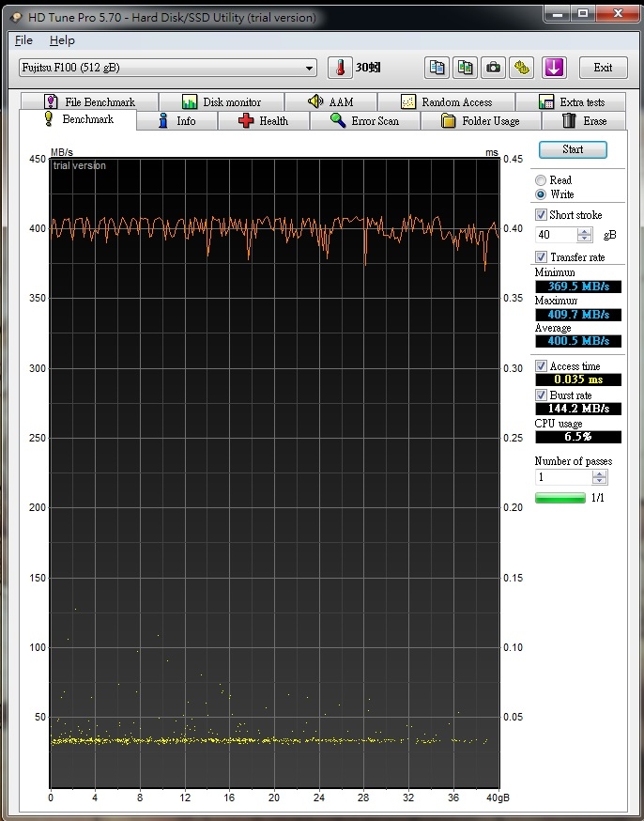Click the burst rate value 144.2 MB/s
The image size is (644, 821).
pos(578,409)
